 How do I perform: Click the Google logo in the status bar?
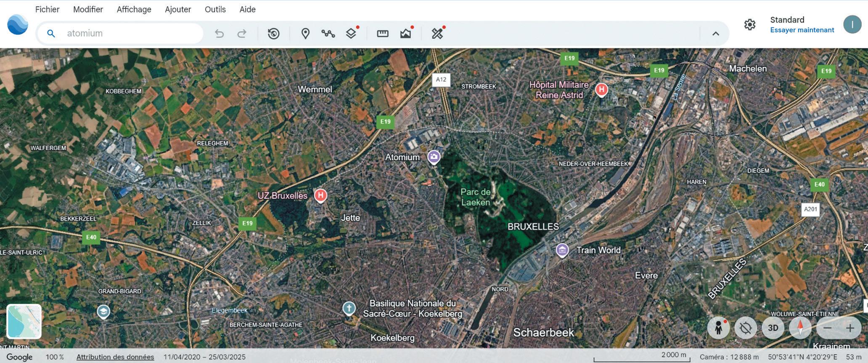coord(19,357)
